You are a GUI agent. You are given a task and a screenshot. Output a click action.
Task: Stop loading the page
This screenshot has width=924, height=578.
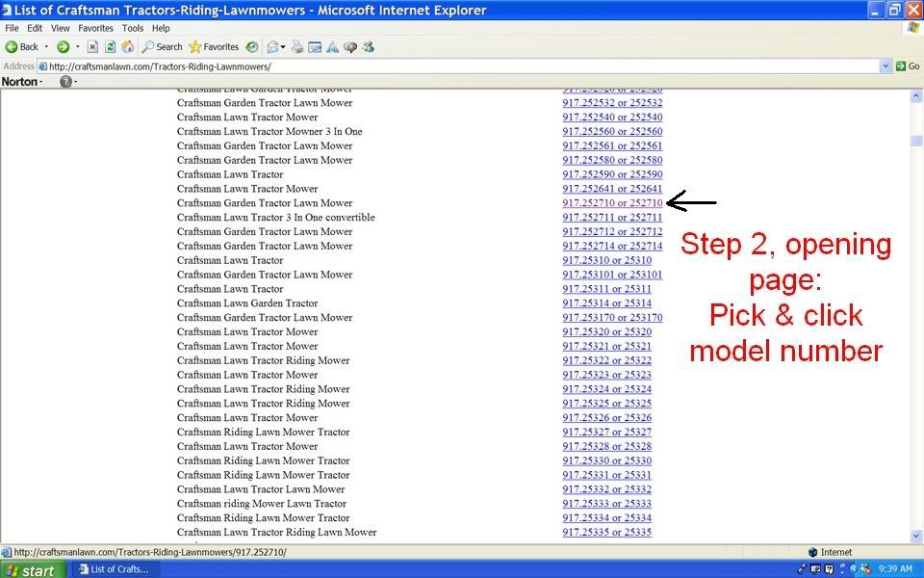point(92,47)
